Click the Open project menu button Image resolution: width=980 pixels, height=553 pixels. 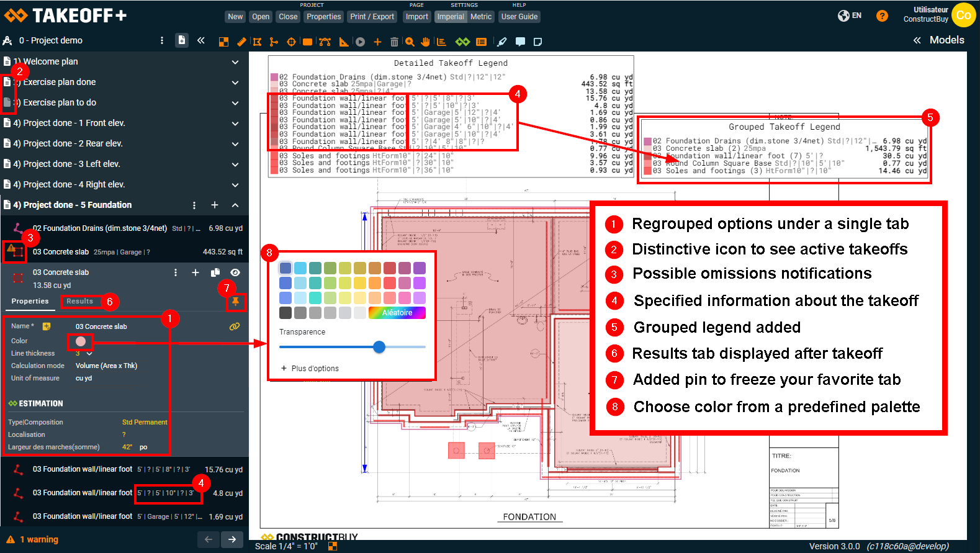[261, 17]
